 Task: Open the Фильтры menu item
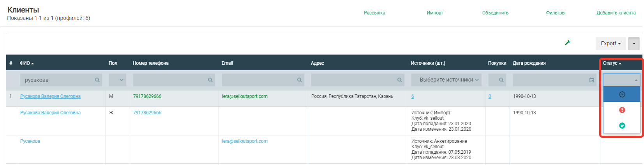(x=556, y=13)
